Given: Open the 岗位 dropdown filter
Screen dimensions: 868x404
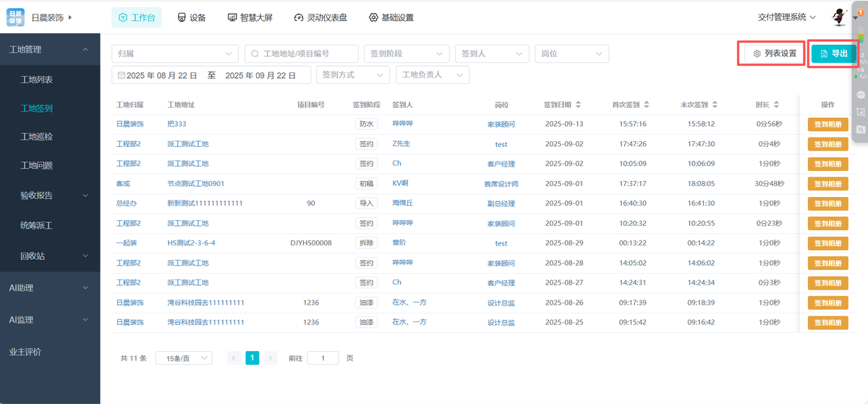Looking at the screenshot, I should (x=571, y=54).
